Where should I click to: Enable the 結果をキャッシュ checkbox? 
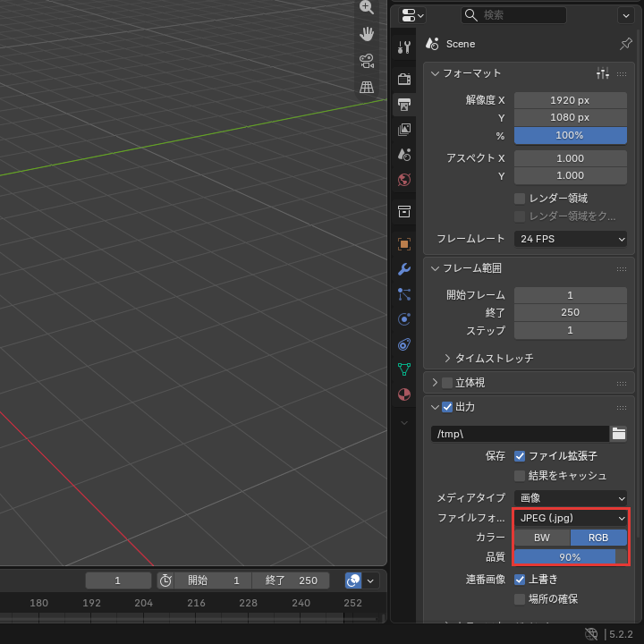[x=520, y=476]
